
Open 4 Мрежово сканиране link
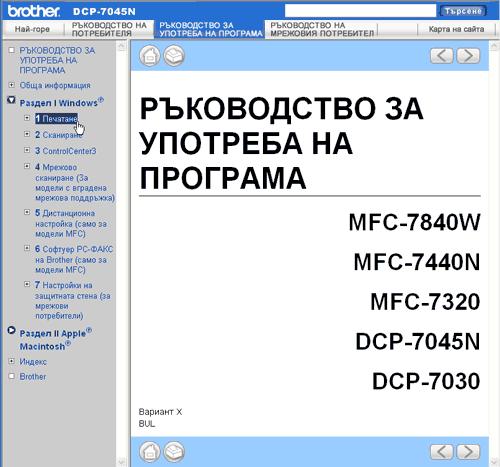[x=75, y=182]
